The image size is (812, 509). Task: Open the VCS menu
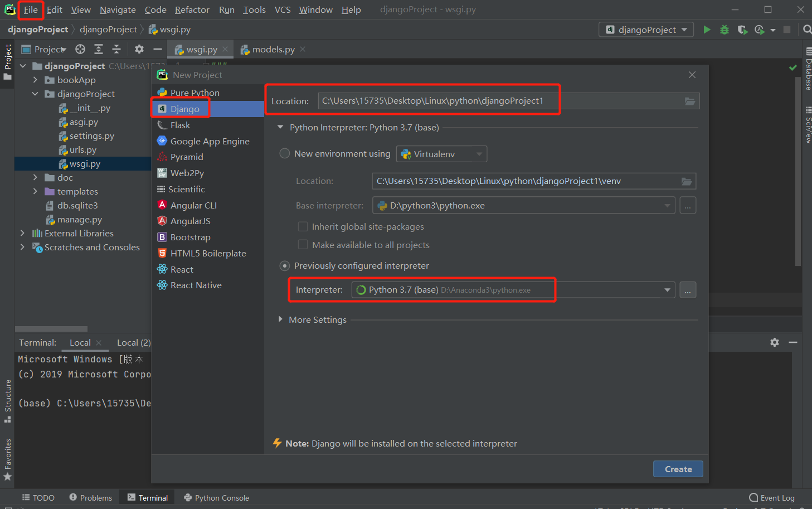point(283,9)
